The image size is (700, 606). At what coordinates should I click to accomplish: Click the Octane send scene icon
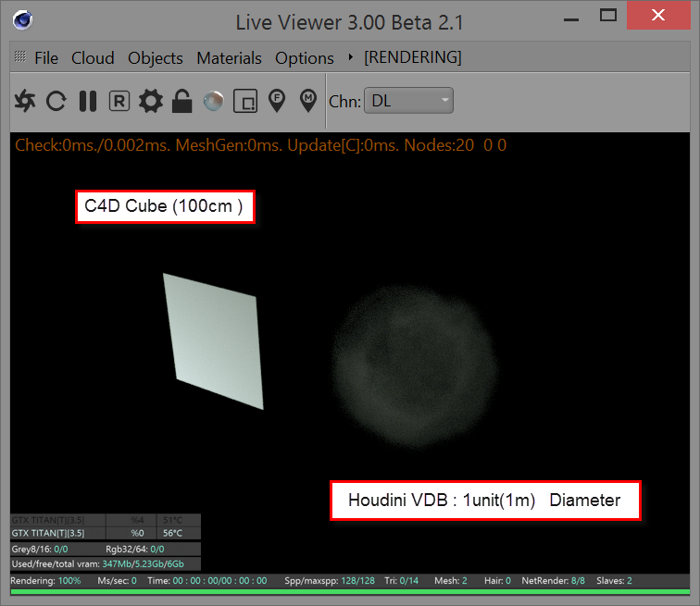(x=25, y=101)
